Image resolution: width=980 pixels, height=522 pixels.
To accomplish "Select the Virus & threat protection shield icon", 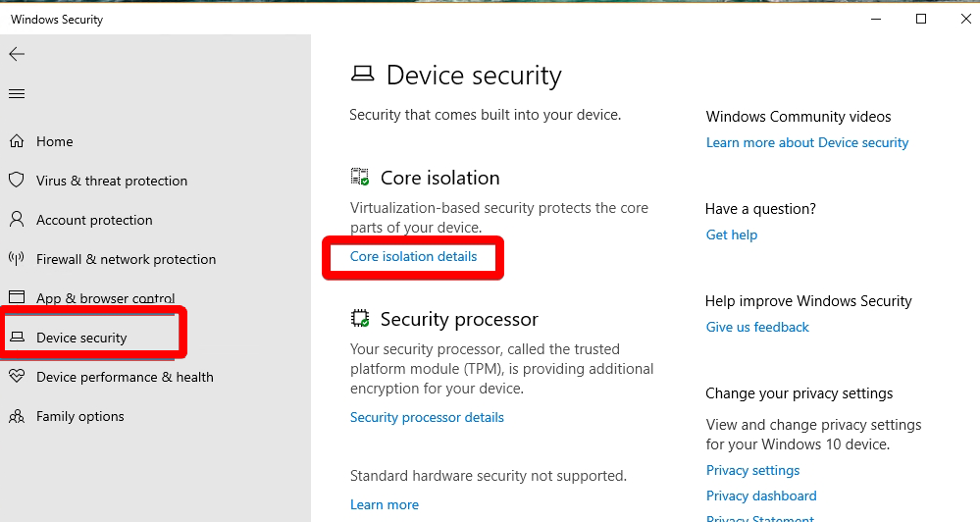I will tap(17, 180).
